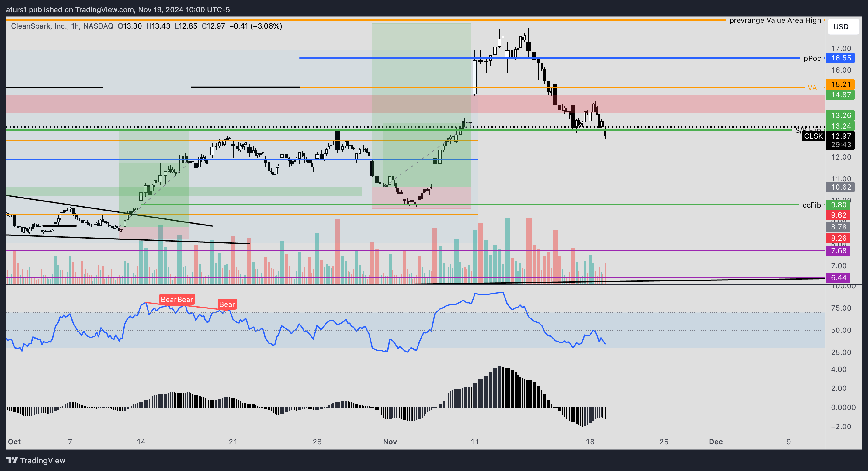Click the 11 date on time axis

click(x=475, y=442)
